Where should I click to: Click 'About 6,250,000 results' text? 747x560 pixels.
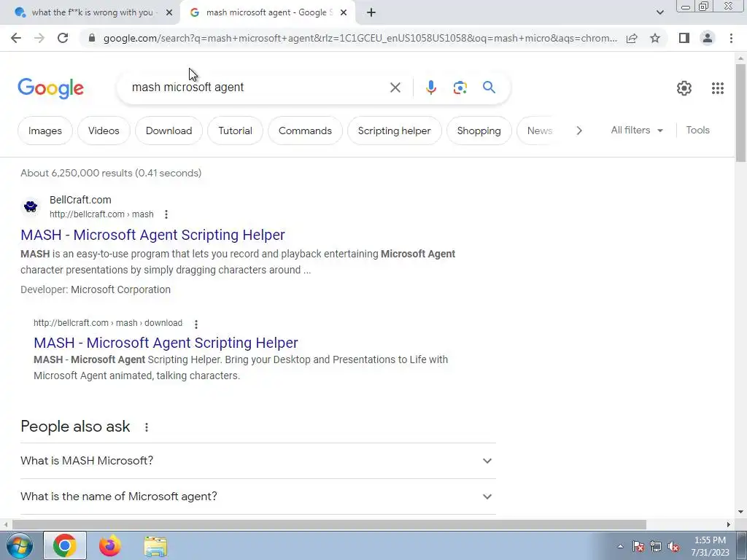(111, 173)
